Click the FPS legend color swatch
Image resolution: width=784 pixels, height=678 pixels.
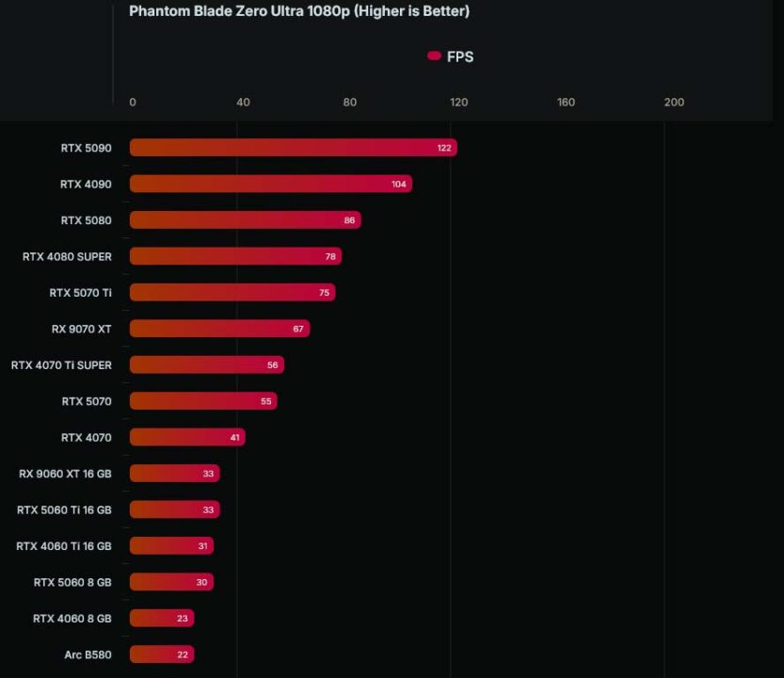434,56
